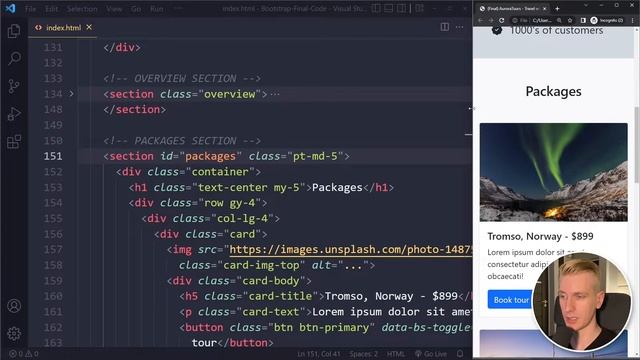640x360 pixels.
Task: Open the overflow menu after Run
Action: click(x=178, y=9)
